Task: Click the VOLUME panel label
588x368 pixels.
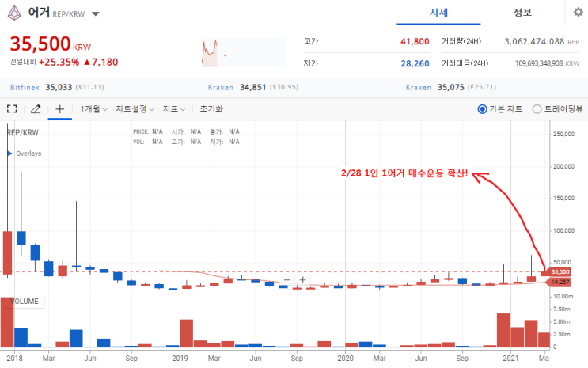Action: [24, 302]
